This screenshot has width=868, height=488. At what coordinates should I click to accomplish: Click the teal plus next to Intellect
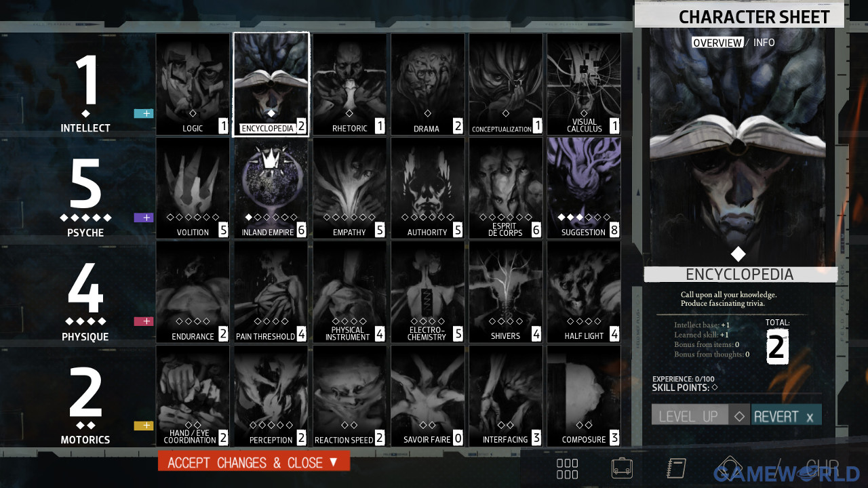tap(143, 114)
